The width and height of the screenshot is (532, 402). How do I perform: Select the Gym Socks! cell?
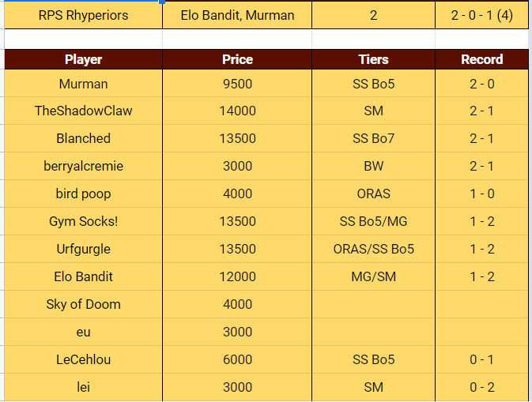(83, 221)
